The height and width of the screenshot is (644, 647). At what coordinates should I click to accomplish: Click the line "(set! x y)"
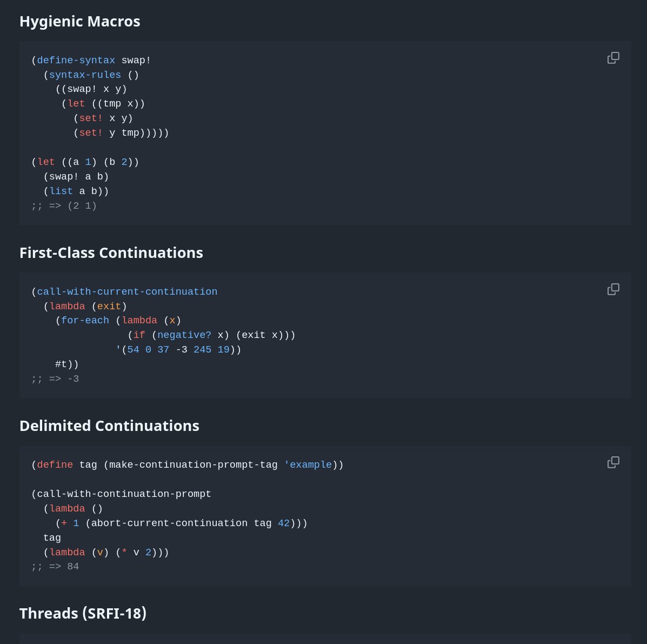pos(103,118)
